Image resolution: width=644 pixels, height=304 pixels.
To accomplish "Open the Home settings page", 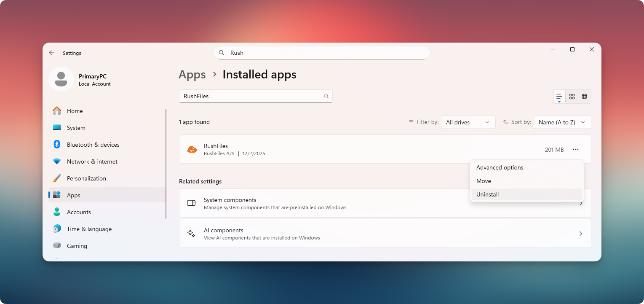I will 107,111.
